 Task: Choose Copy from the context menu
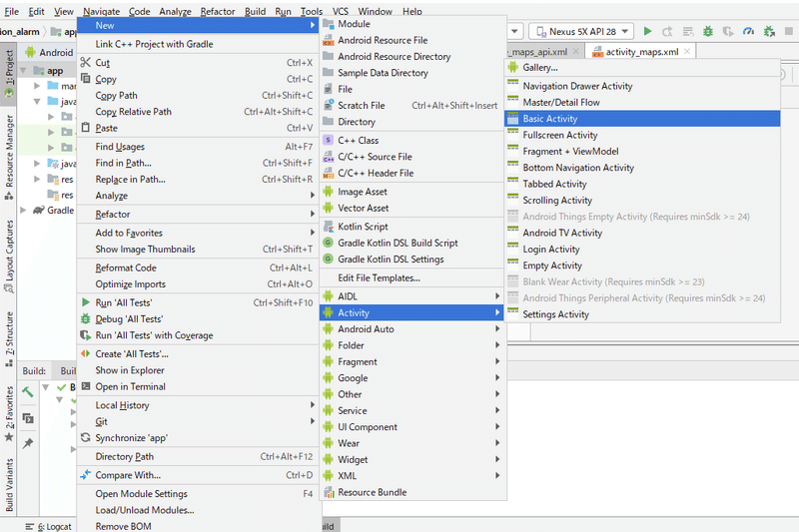(x=197, y=79)
